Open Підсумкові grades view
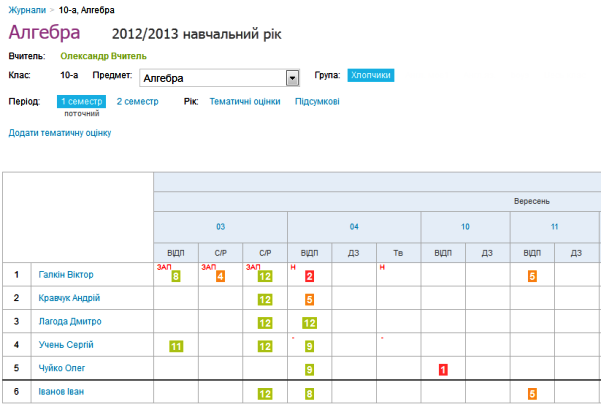This screenshot has width=601, height=407. [317, 101]
